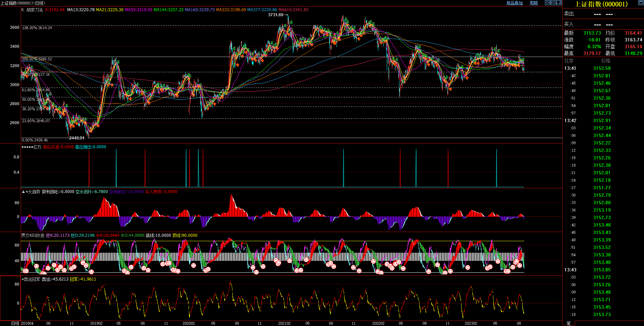Click the 日线 period label at bottom left
The height and width of the screenshot is (326, 644).
pos(15,323)
